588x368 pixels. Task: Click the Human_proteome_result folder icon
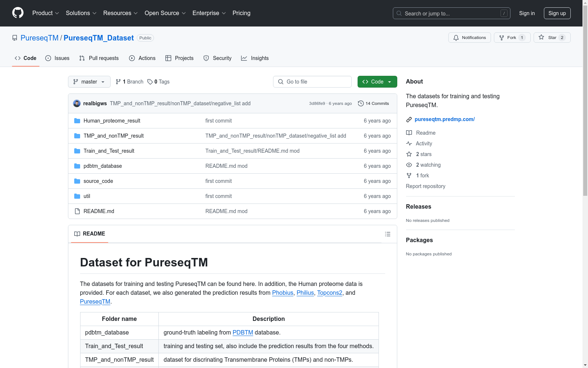pos(77,121)
